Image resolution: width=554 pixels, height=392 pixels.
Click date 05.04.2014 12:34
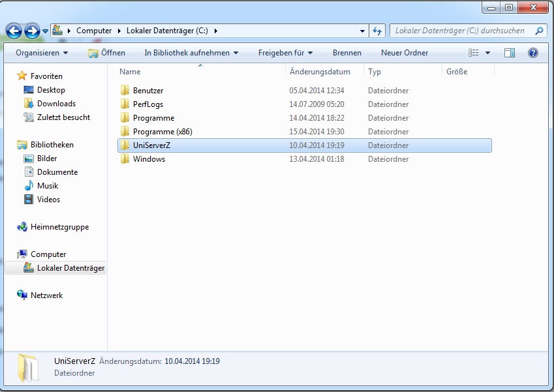click(316, 91)
